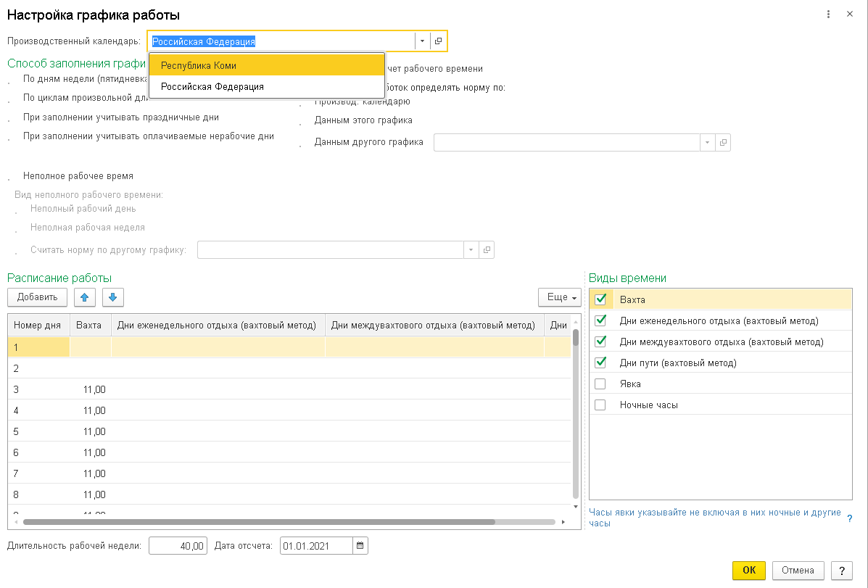Select Республика Коми from the list

click(266, 65)
